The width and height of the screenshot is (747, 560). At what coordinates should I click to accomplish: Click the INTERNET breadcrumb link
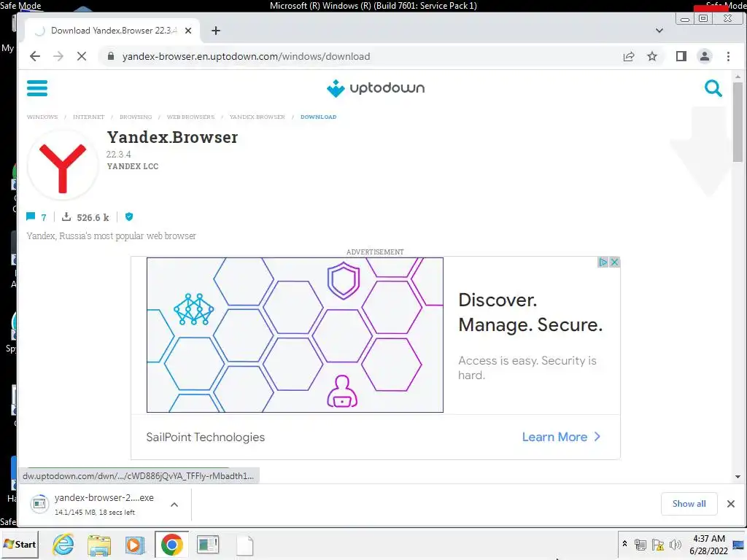point(88,117)
